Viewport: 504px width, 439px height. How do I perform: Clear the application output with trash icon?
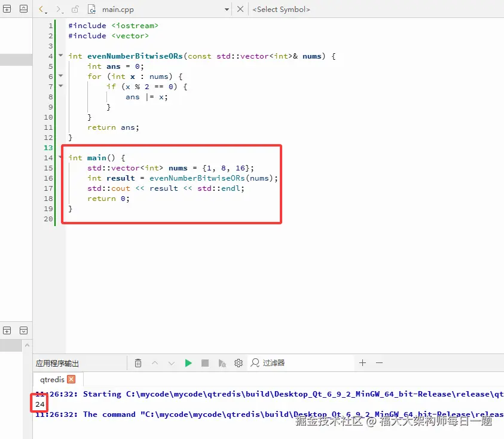(138, 363)
